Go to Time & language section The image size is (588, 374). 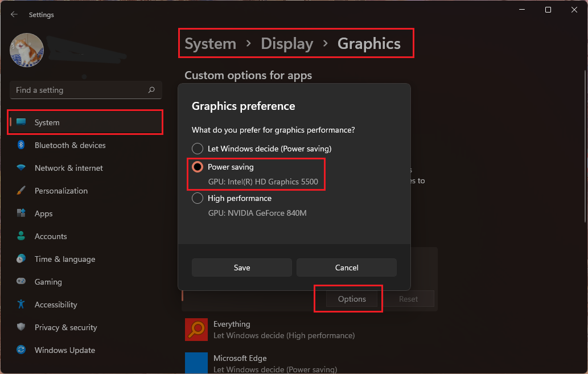(64, 259)
